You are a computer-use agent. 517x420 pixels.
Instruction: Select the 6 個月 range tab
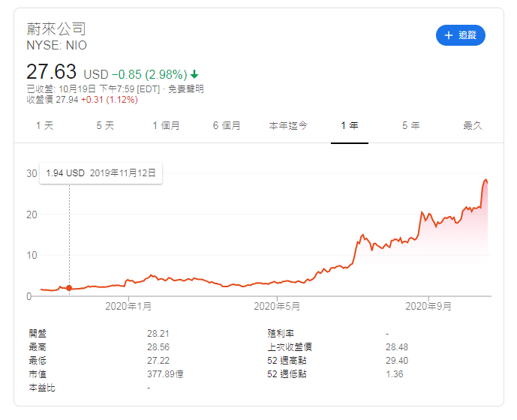click(227, 125)
